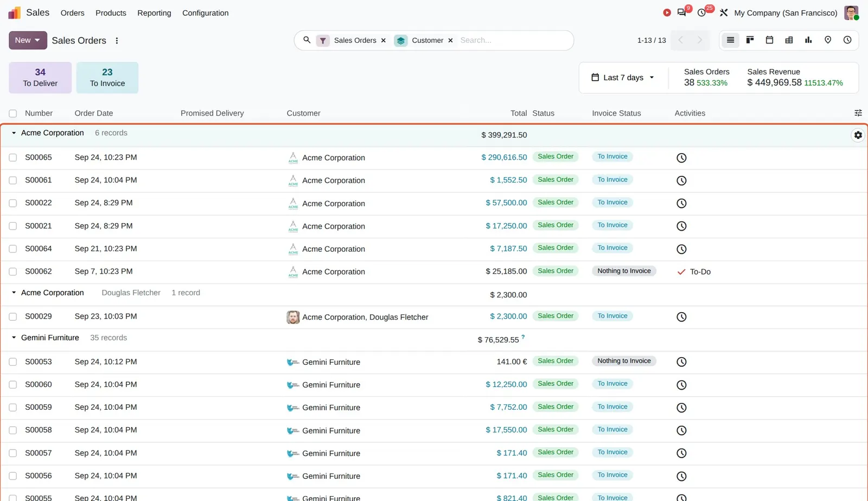The image size is (868, 501).
Task: Switch to pivot view
Action: (x=789, y=40)
